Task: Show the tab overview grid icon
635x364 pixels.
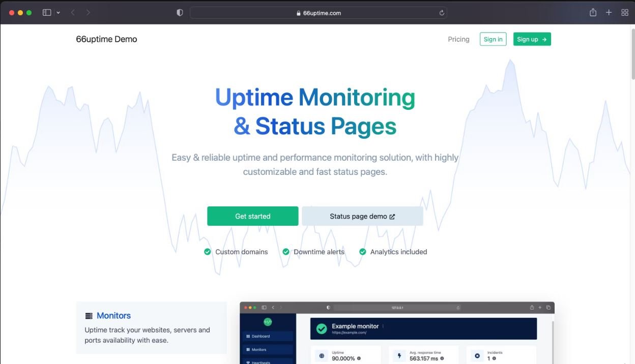Action: click(625, 13)
